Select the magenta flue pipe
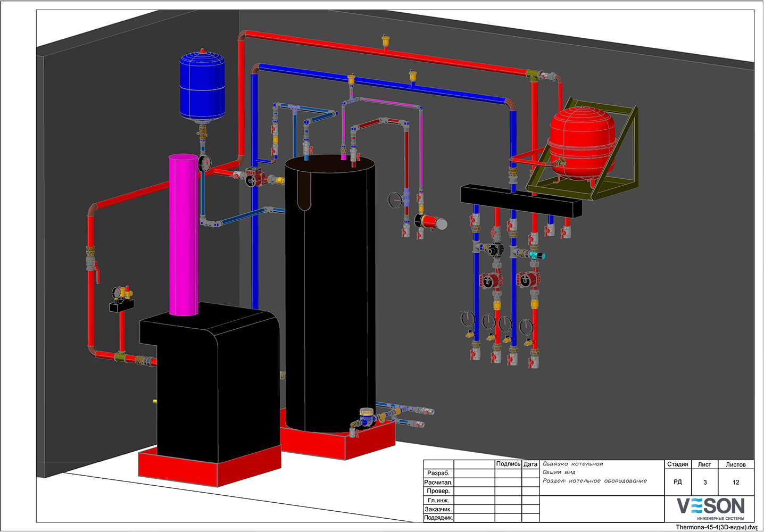Viewport: 764px width, 532px height. click(x=184, y=234)
